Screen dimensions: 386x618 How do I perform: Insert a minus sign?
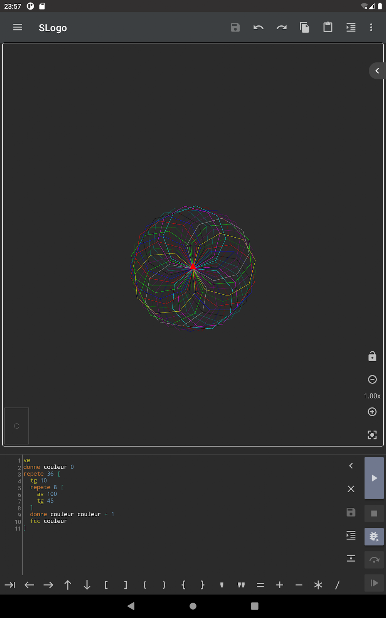click(299, 585)
